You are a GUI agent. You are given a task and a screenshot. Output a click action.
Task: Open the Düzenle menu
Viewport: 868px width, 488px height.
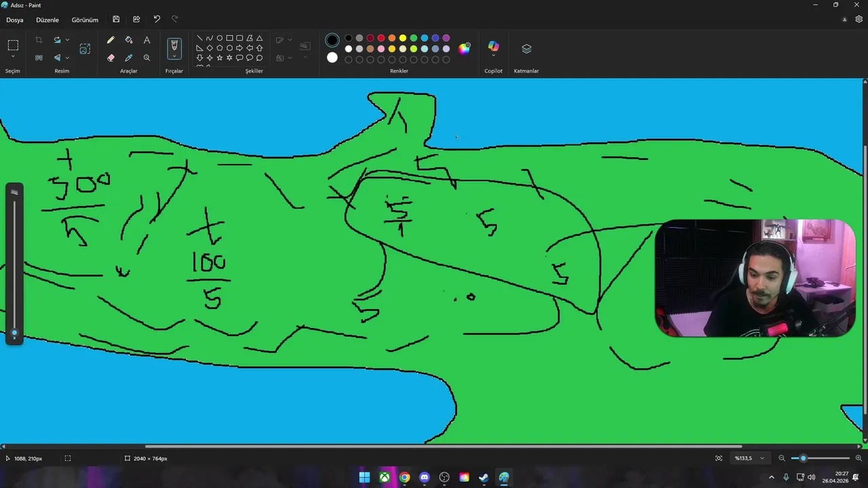pyautogui.click(x=47, y=20)
